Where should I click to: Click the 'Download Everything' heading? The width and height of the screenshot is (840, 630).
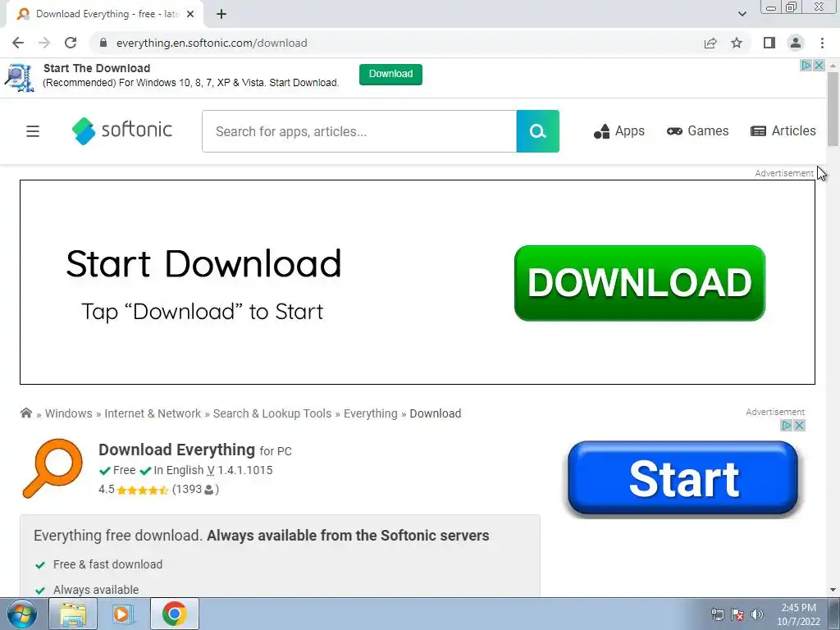click(x=177, y=450)
